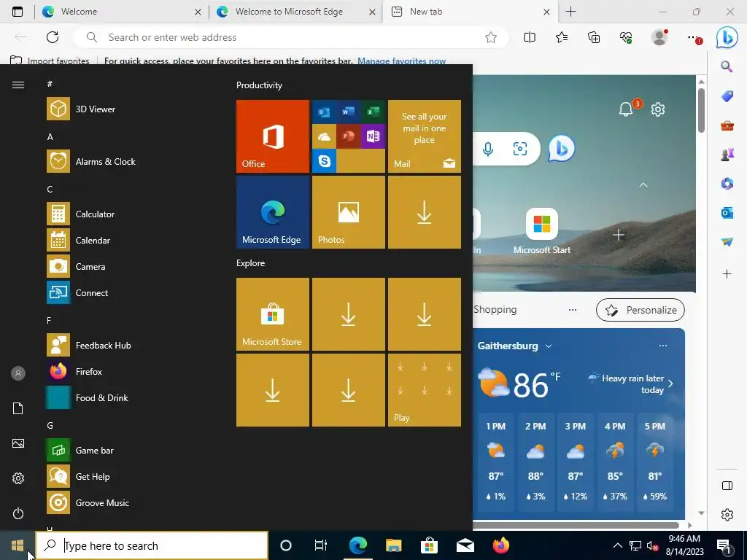Refresh the current page
The width and height of the screenshot is (747, 560).
tap(53, 37)
